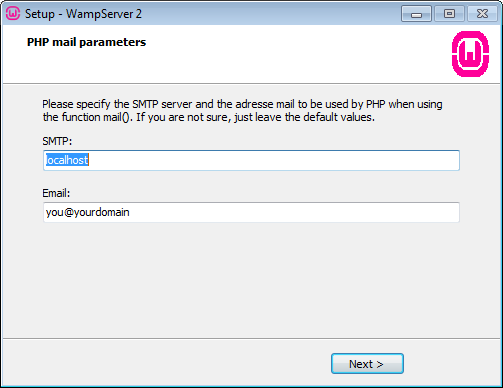
Task: Focus the SMTP server input field
Action: (x=251, y=160)
